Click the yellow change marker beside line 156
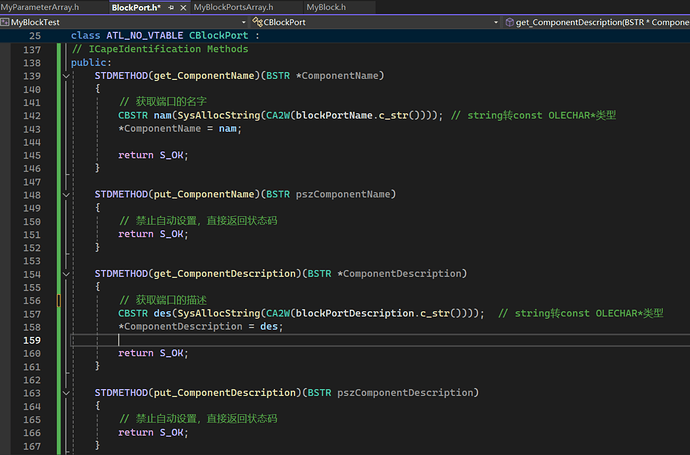The image size is (690, 455). coord(59,300)
